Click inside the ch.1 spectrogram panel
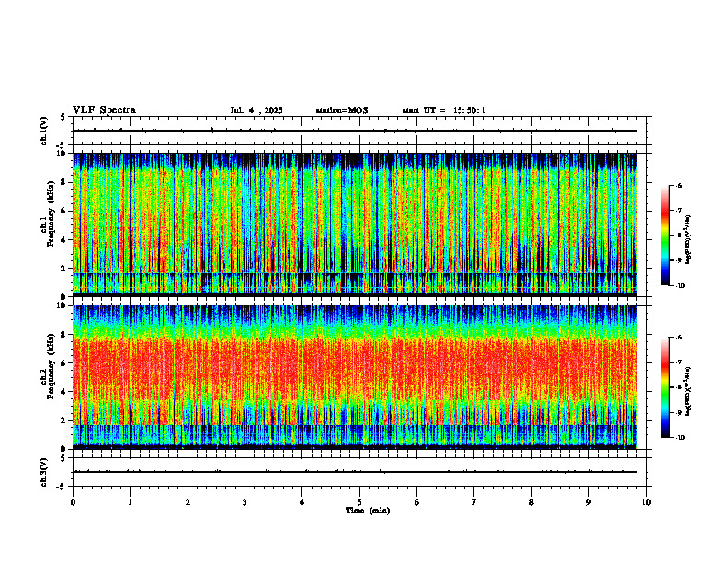 [355, 224]
